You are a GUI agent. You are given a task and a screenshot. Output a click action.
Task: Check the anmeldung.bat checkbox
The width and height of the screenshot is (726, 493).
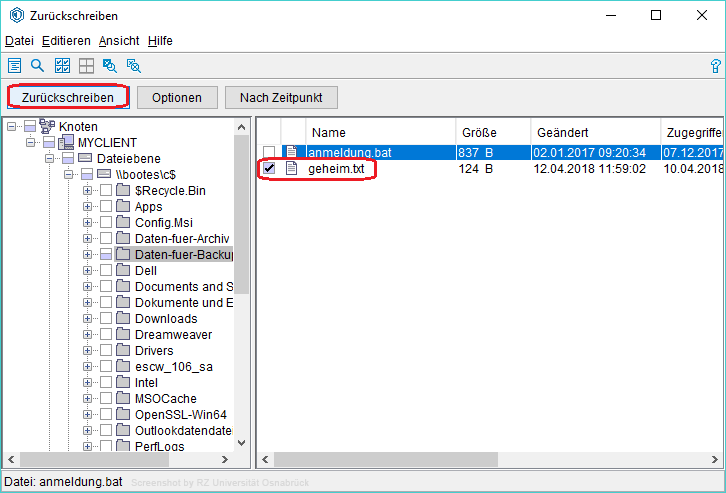[x=268, y=153]
